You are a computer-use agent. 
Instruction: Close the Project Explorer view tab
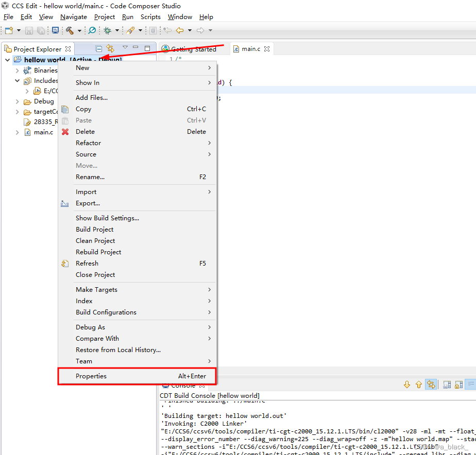click(68, 49)
